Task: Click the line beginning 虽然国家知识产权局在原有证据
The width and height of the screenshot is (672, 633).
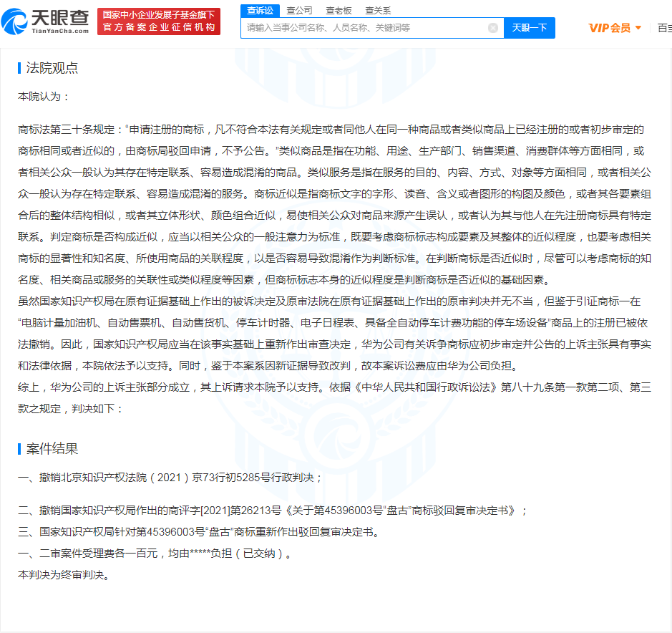Action: point(329,301)
